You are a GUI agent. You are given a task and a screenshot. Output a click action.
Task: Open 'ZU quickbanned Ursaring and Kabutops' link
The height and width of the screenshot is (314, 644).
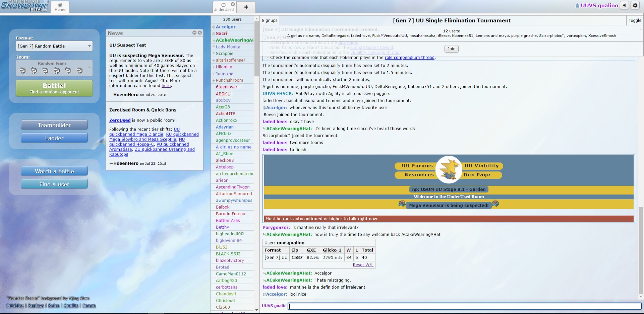pos(152,152)
